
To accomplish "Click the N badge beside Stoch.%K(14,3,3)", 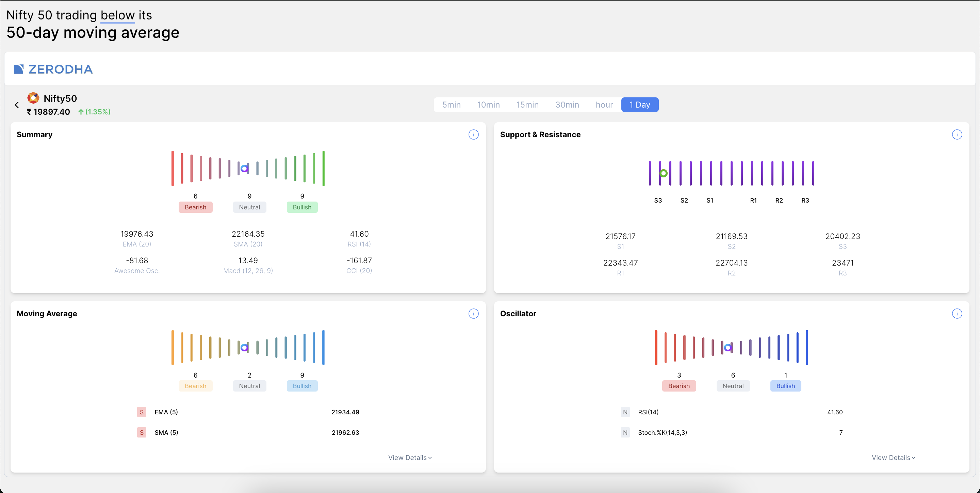I will [x=625, y=432].
